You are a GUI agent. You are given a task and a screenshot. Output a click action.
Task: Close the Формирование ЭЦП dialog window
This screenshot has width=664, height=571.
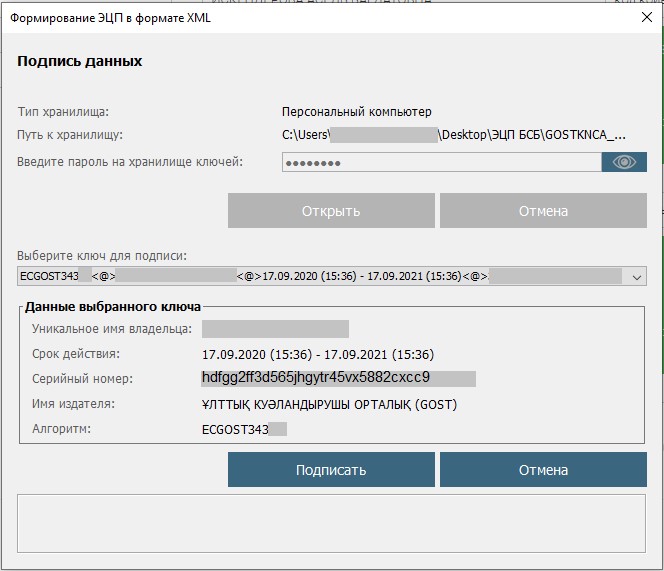(645, 18)
